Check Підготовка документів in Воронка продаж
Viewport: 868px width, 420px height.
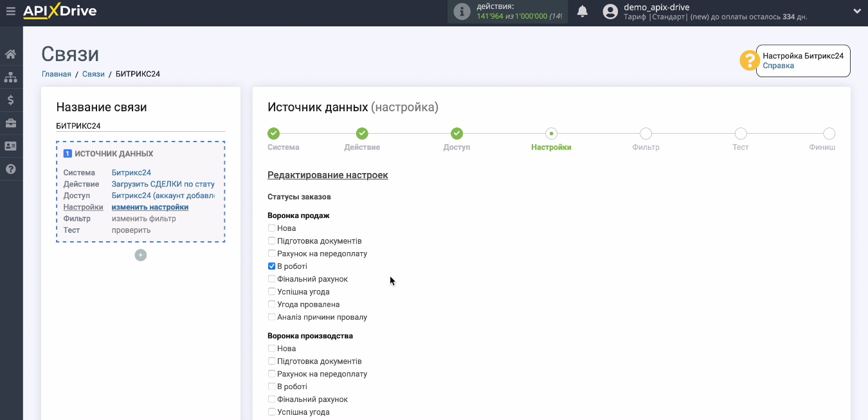coord(272,241)
